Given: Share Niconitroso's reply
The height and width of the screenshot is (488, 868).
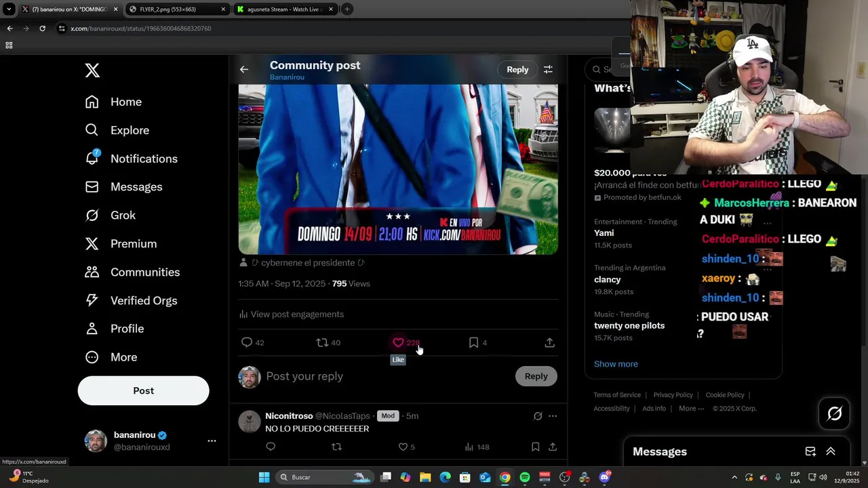Looking at the screenshot, I should point(553,447).
